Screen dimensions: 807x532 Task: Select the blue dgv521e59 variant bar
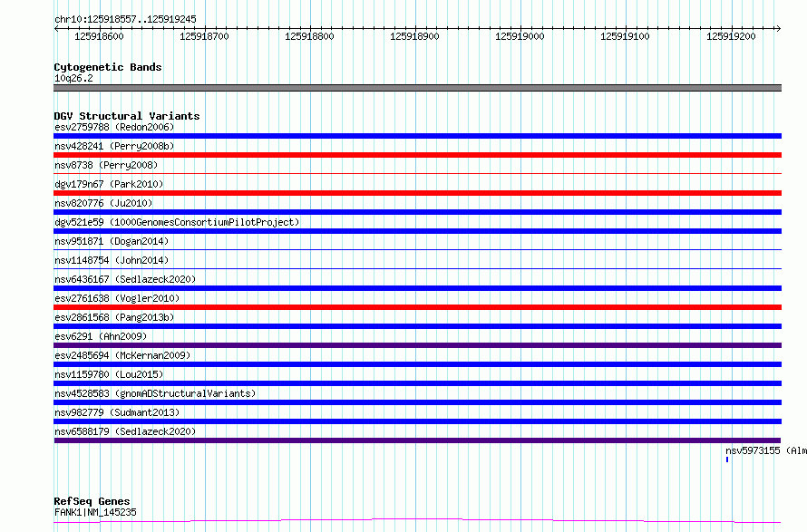(x=417, y=231)
